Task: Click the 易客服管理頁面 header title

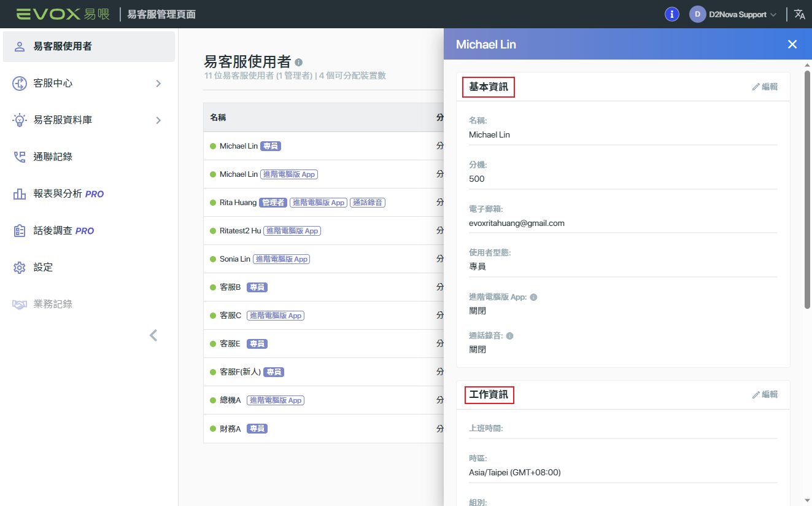Action: click(x=161, y=14)
